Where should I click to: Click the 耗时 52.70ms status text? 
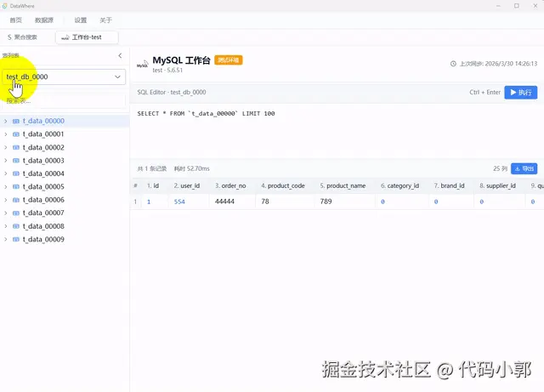191,168
